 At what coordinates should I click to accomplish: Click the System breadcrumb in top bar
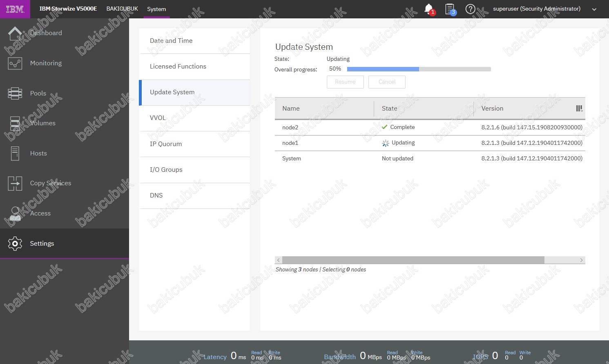[x=156, y=9]
